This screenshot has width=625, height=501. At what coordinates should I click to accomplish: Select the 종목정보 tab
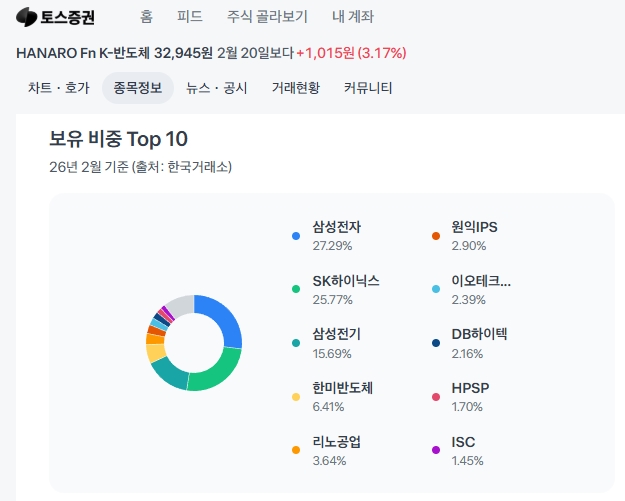tap(138, 88)
